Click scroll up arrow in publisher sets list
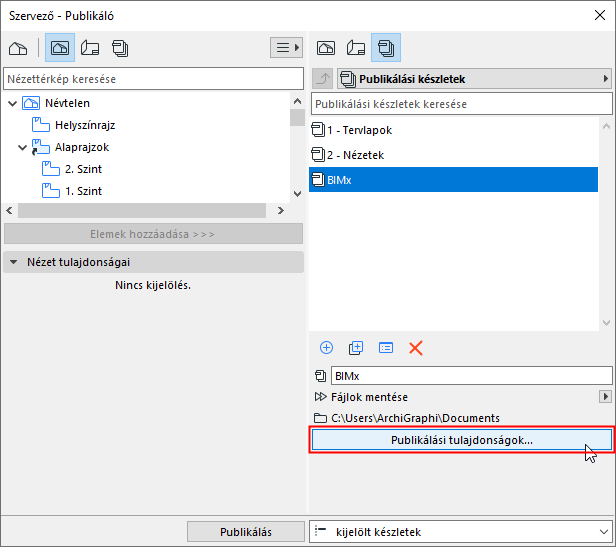The width and height of the screenshot is (616, 547). [x=606, y=126]
